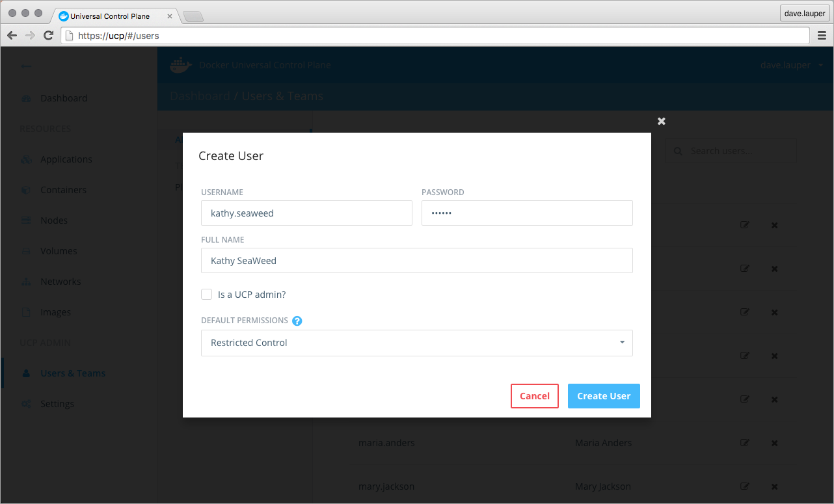This screenshot has width=834, height=504.
Task: Click the Password input field
Action: pos(527,213)
